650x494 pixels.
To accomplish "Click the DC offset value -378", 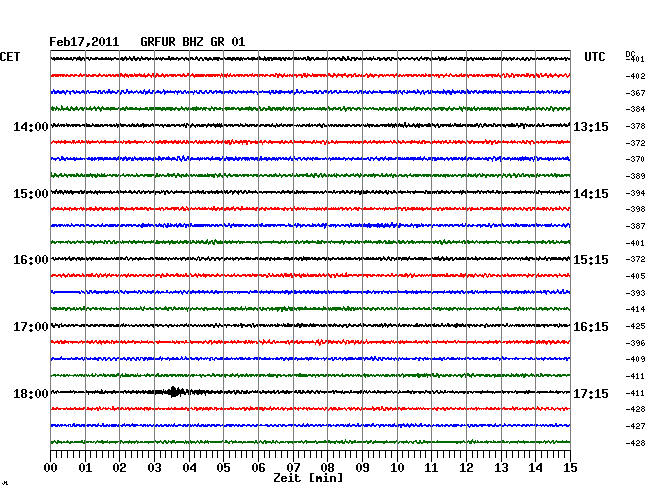I will (635, 126).
